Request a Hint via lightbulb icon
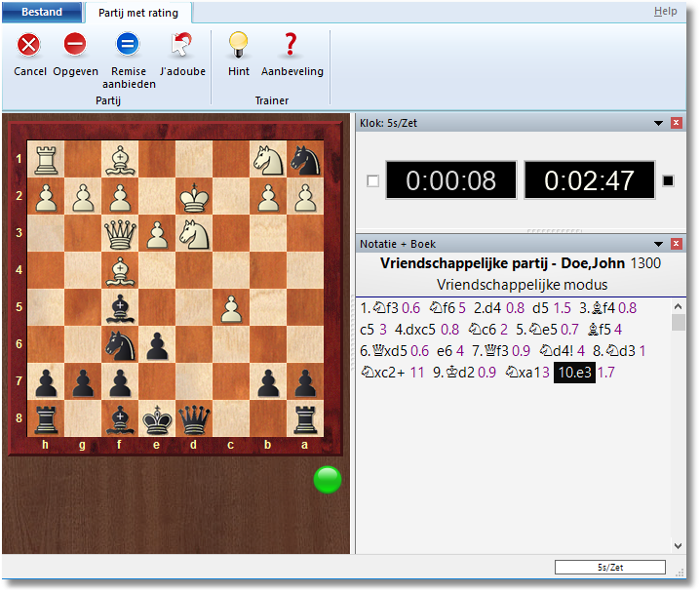The height and width of the screenshot is (593, 700). tap(238, 45)
